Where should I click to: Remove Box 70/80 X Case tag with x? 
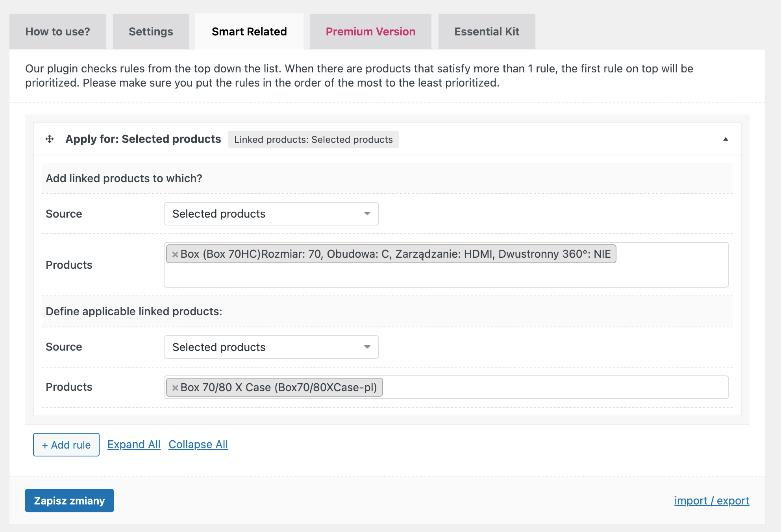[x=175, y=388]
